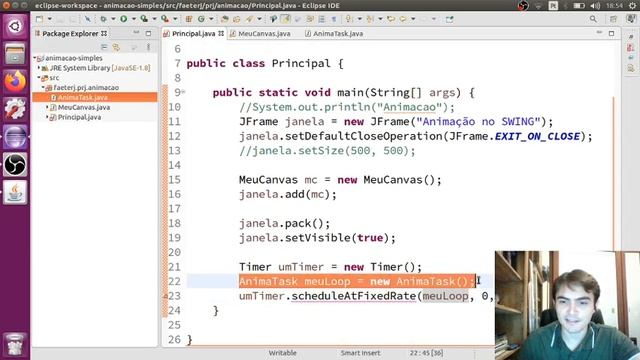This screenshot has width=640, height=360.
Task: Collapse the src folder node
Action: pos(39,78)
